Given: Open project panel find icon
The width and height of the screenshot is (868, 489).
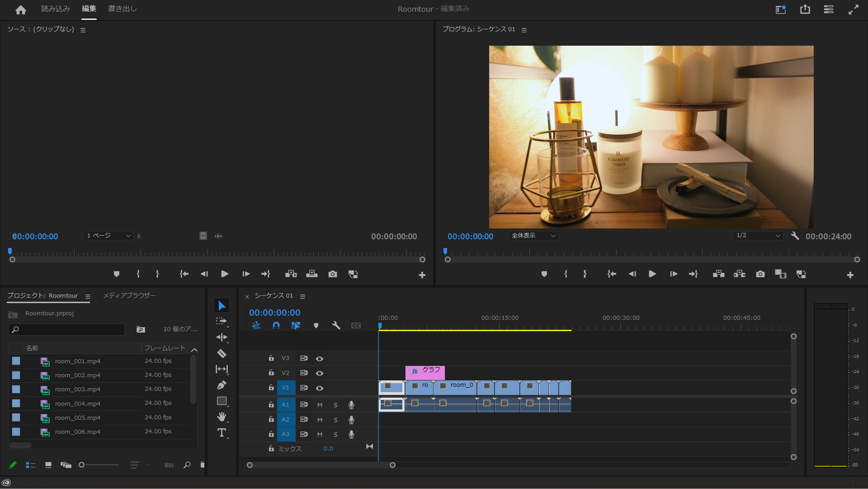Looking at the screenshot, I should pyautogui.click(x=187, y=465).
